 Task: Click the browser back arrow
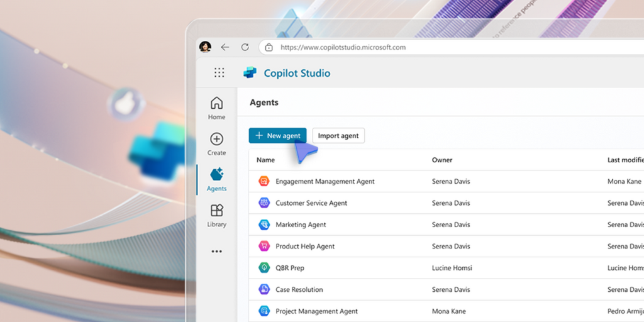click(x=225, y=47)
